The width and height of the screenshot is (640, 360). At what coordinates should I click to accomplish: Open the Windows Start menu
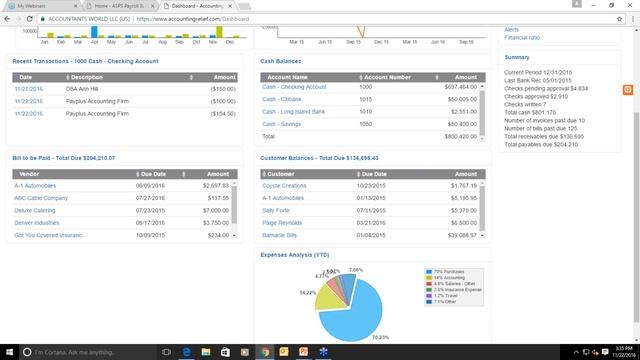coord(9,352)
